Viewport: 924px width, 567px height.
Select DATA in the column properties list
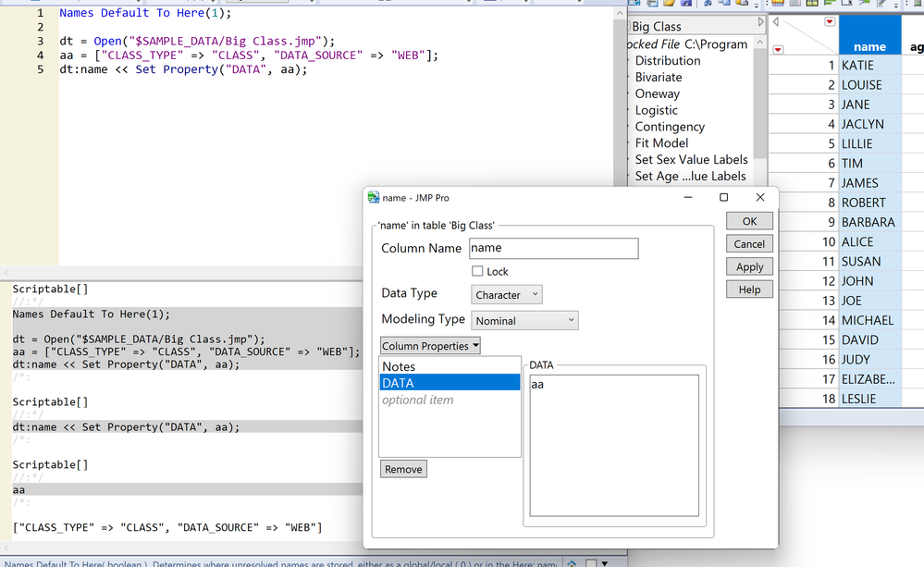click(450, 383)
